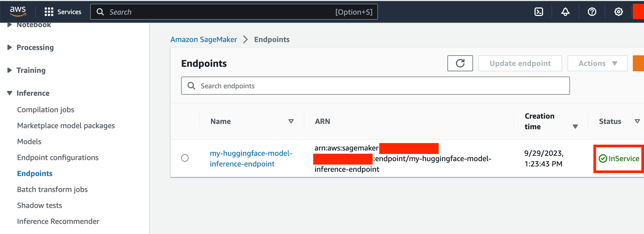Open the settings gear icon

(x=619, y=12)
